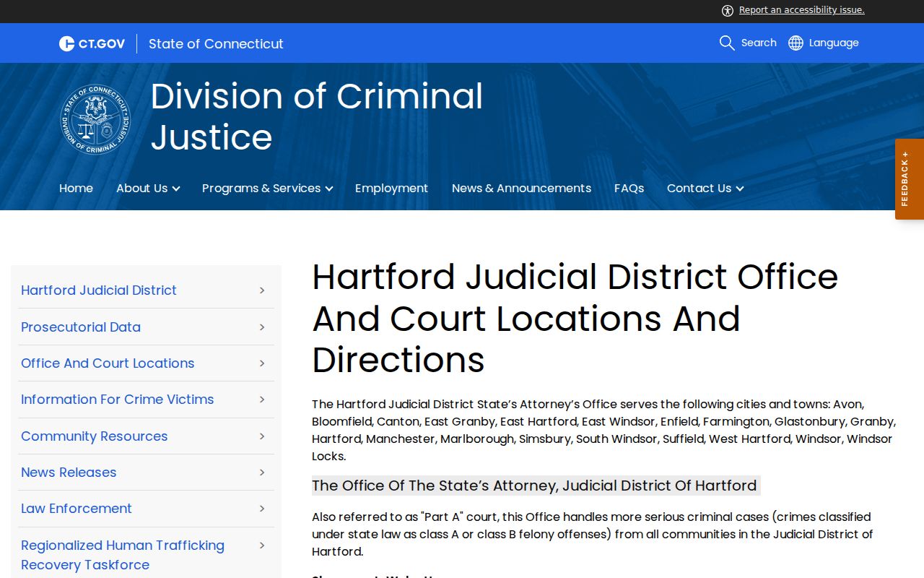Open the Search label in the header
924x578 pixels.
[759, 43]
